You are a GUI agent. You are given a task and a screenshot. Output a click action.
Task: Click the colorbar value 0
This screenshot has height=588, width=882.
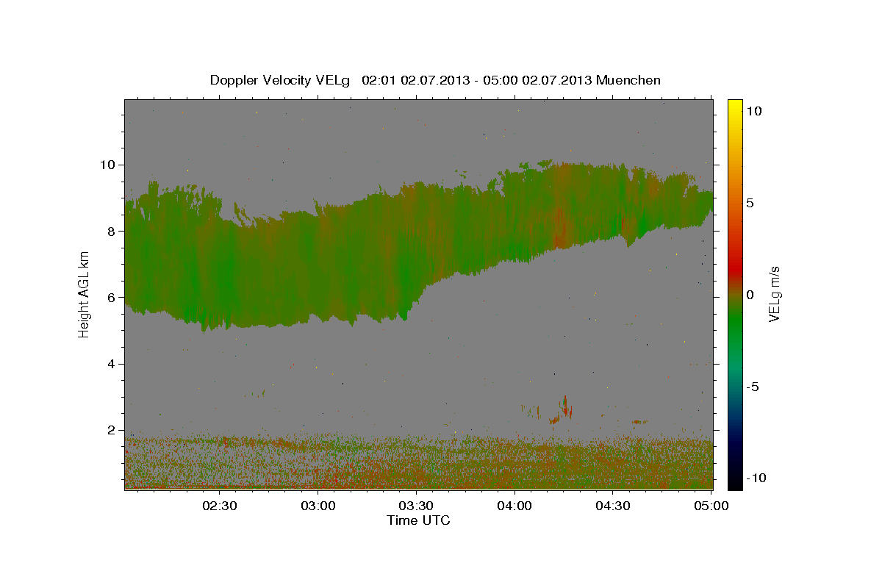tap(750, 295)
